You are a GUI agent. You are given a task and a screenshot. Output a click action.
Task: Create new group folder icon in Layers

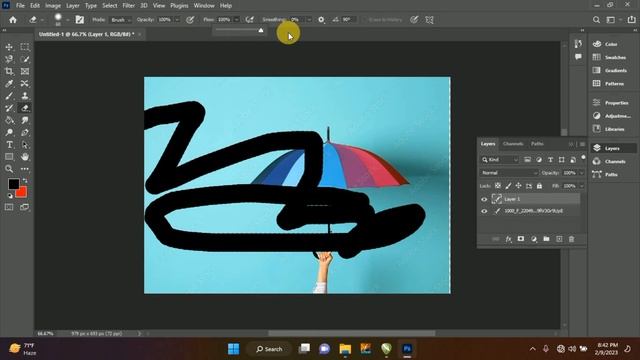(546, 239)
